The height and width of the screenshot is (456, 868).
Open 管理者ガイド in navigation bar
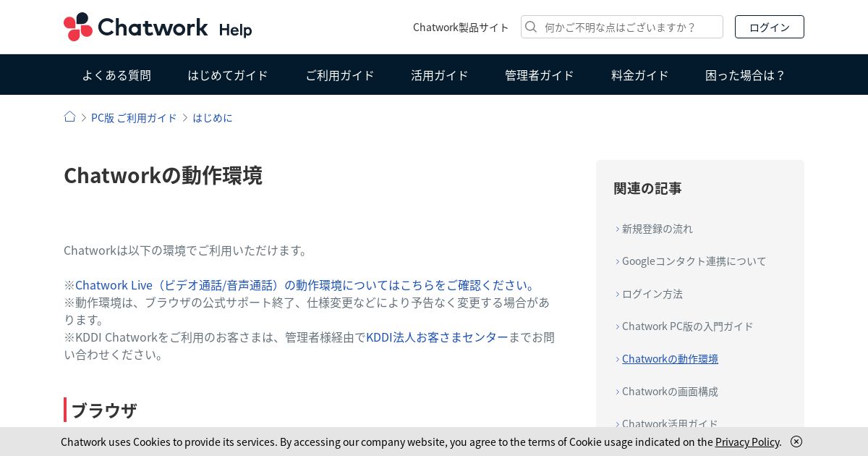tap(540, 75)
